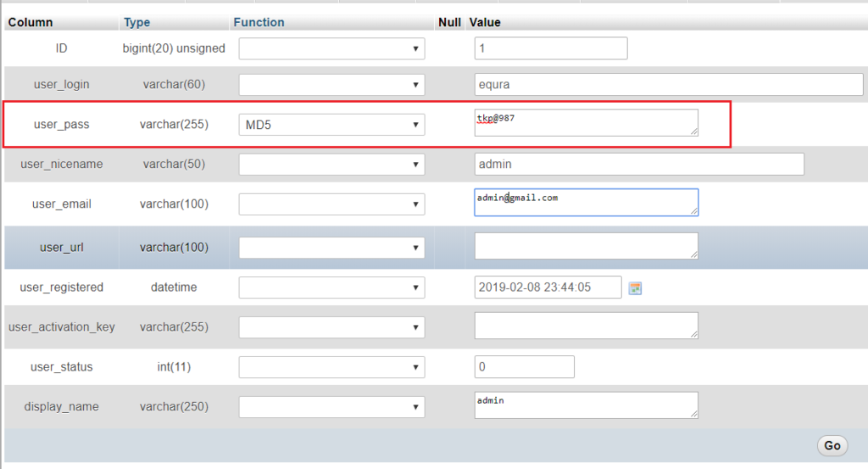Click the user_login field containing equra

(x=669, y=84)
